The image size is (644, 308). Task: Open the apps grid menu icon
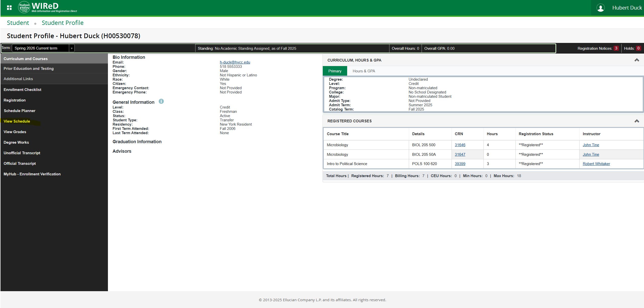tap(9, 8)
